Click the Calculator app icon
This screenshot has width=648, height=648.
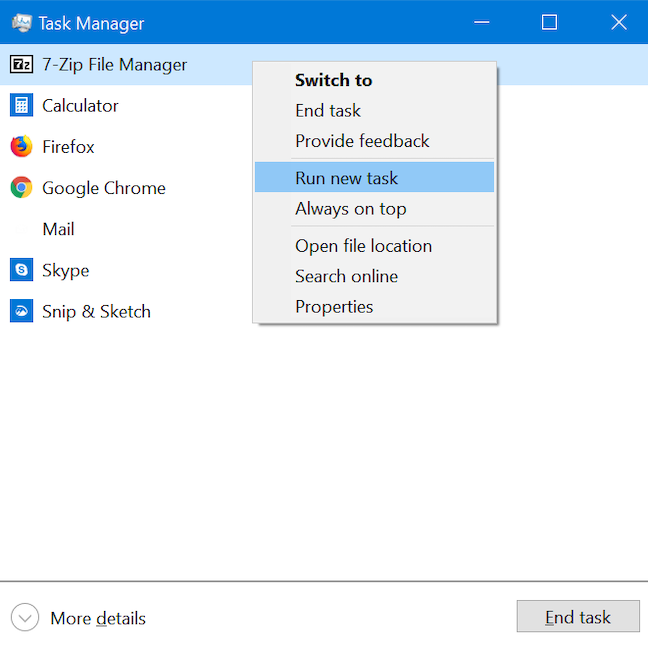pyautogui.click(x=21, y=105)
